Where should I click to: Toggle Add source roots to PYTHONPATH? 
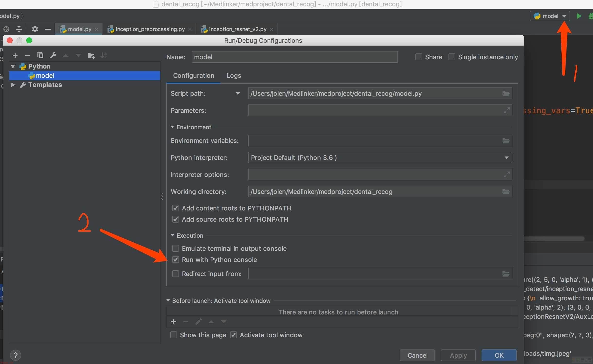pos(175,219)
